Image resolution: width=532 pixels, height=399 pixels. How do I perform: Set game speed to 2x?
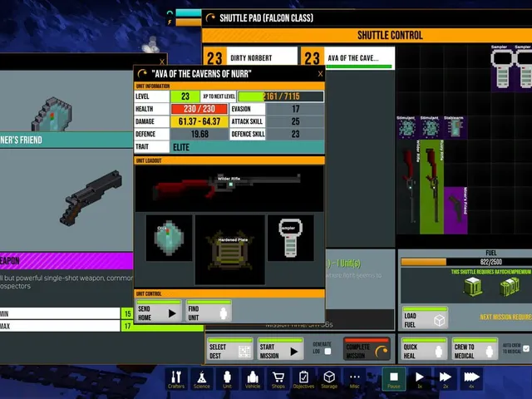pyautogui.click(x=446, y=379)
